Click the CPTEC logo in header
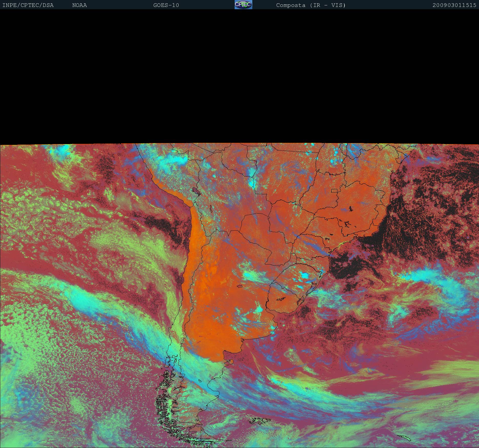The height and width of the screenshot is (448, 479). pos(243,5)
